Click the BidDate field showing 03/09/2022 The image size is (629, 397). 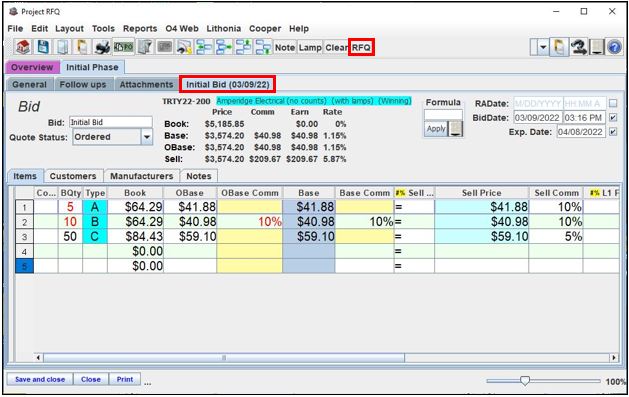click(x=538, y=117)
